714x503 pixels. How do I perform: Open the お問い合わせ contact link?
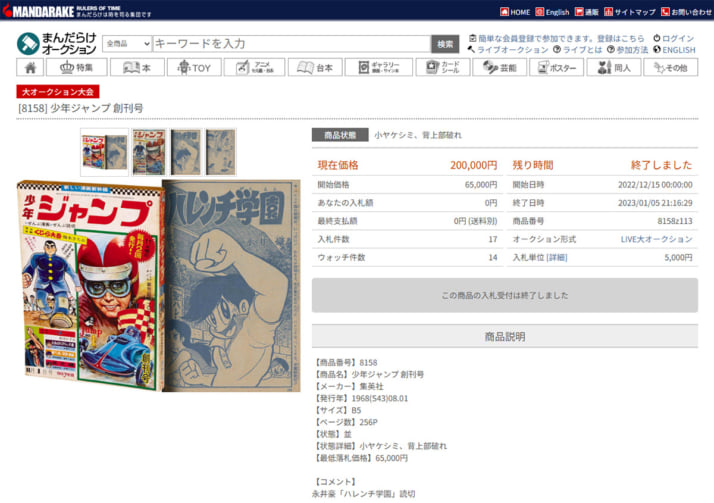tap(686, 12)
